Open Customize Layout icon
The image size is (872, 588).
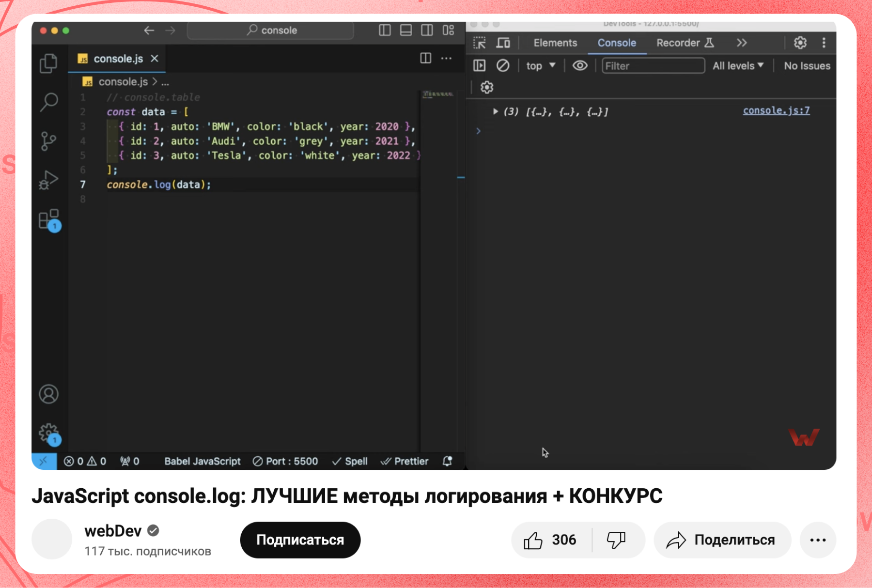point(448,30)
